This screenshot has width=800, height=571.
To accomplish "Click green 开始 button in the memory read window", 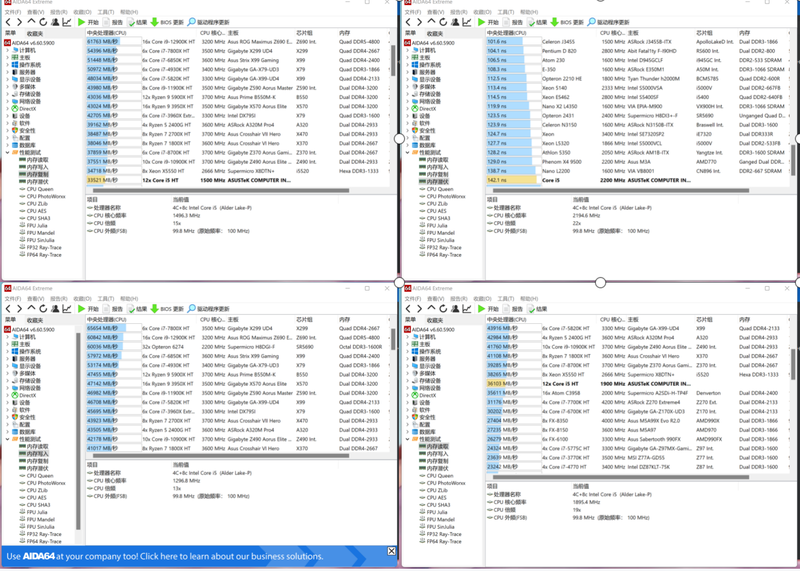I will (488, 308).
